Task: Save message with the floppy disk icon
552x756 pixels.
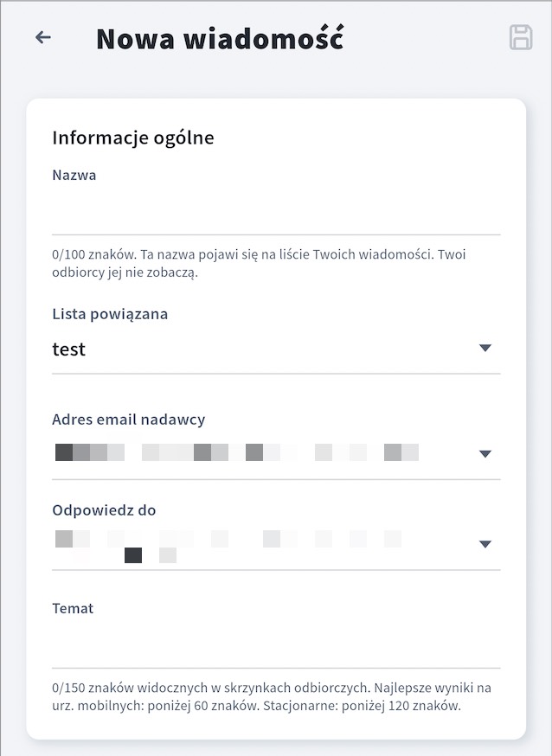Action: coord(521,37)
